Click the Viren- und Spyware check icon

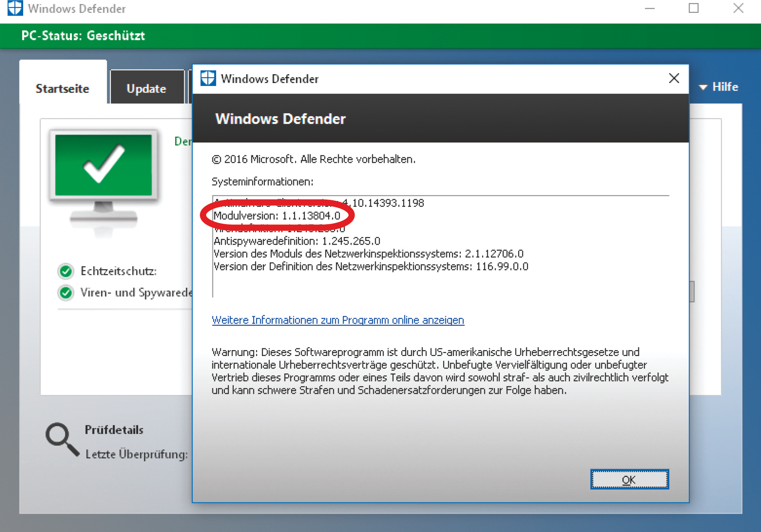(66, 293)
